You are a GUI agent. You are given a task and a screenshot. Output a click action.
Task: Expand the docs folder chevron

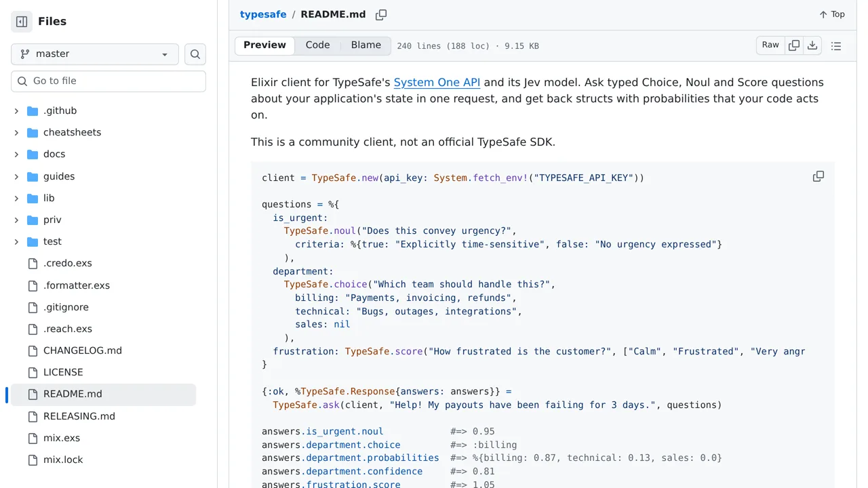tap(16, 155)
